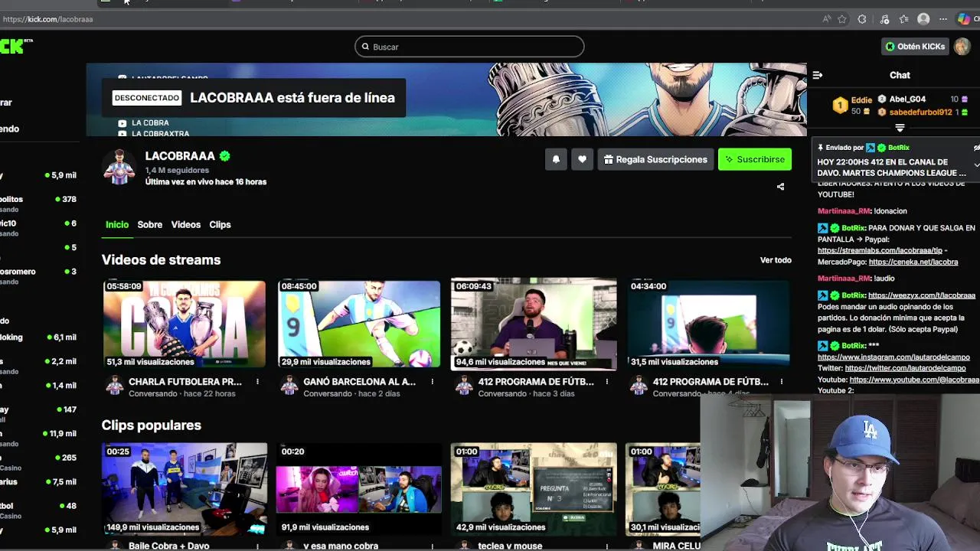
Task: Open the Videos tab
Action: click(186, 224)
